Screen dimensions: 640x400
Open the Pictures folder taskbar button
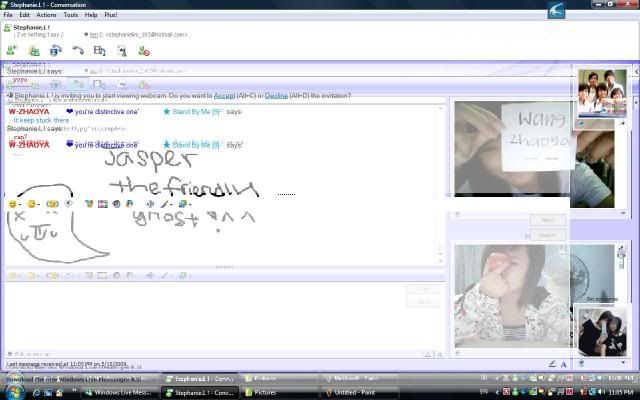click(x=279, y=392)
